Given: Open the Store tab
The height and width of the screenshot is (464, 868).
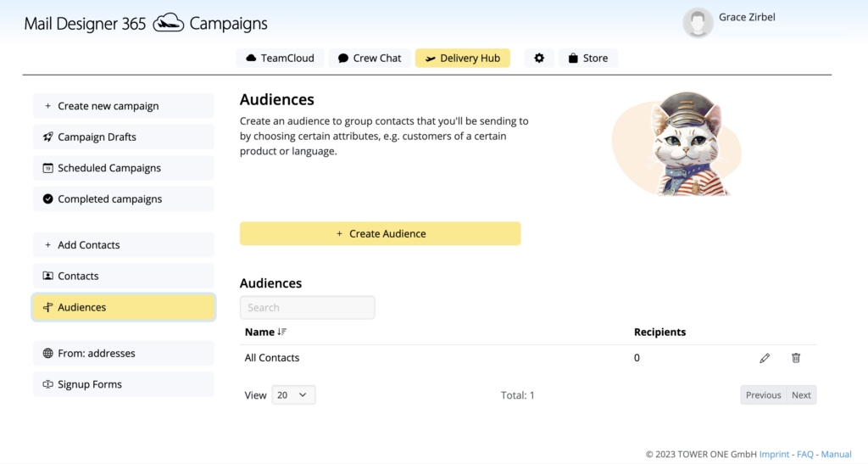Looking at the screenshot, I should (x=588, y=59).
